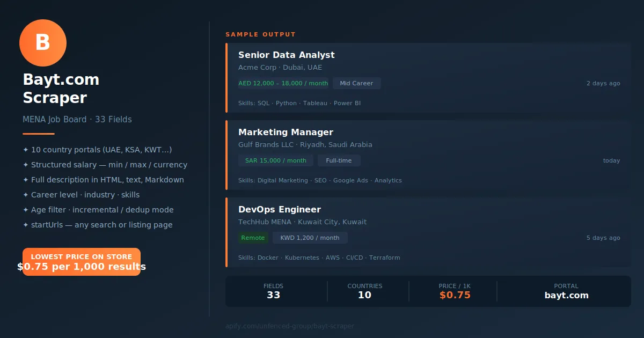Click the Skills: Docker · Kubernetes line
This screenshot has height=338, width=644.
(x=319, y=258)
